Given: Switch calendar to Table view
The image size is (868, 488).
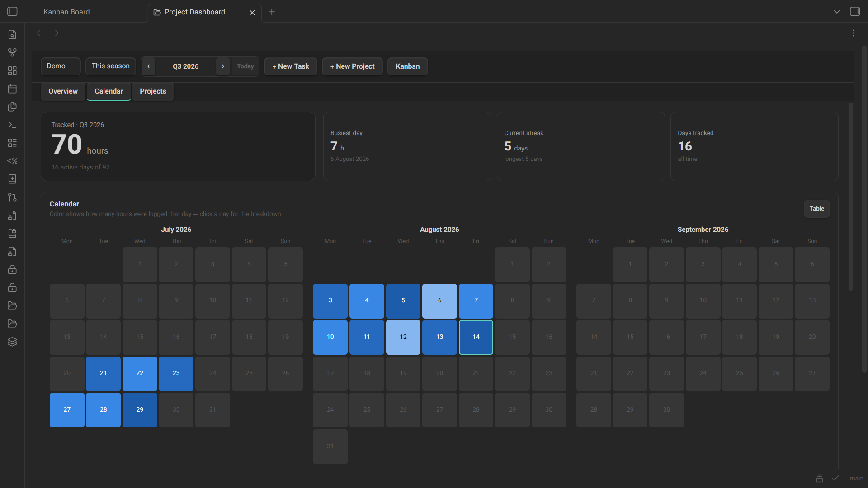Looking at the screenshot, I should [816, 209].
